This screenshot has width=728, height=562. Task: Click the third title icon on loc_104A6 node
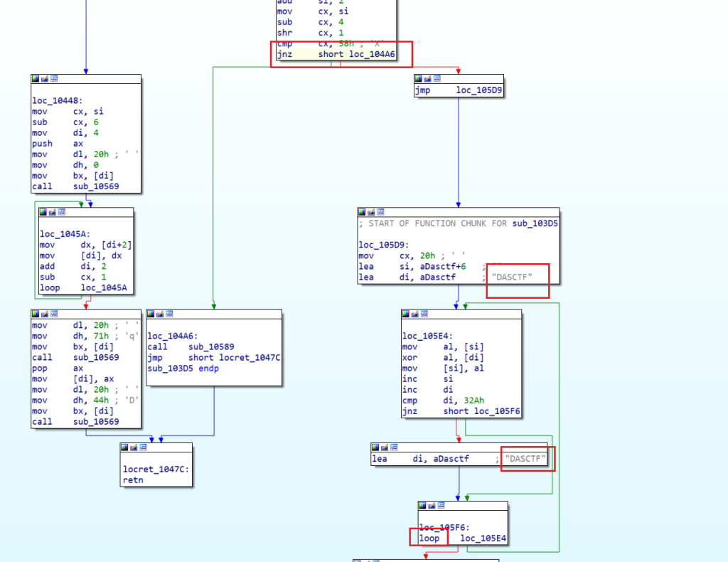168,314
